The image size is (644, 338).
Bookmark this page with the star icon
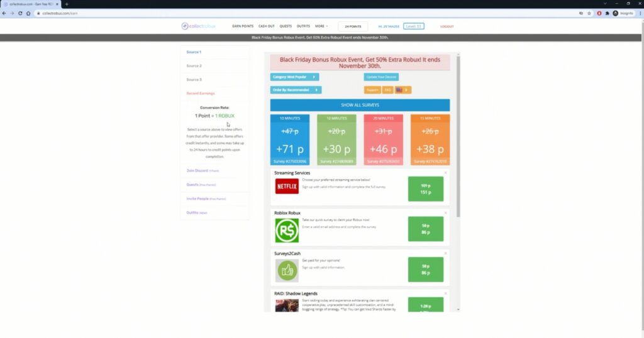coord(589,13)
